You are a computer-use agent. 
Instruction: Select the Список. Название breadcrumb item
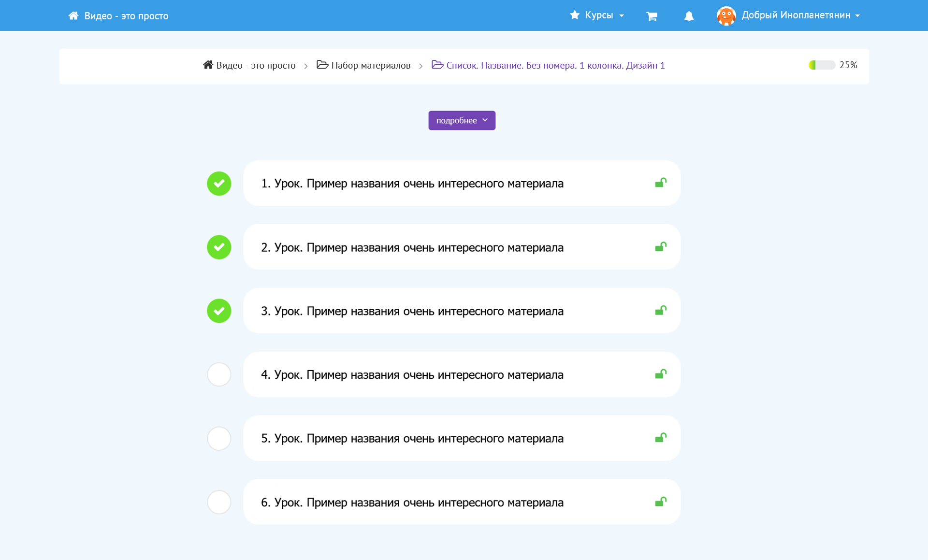pyautogui.click(x=555, y=65)
